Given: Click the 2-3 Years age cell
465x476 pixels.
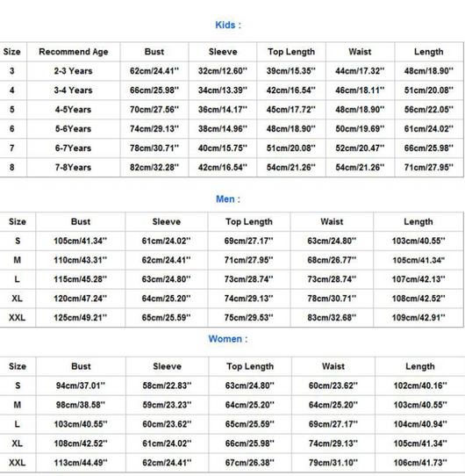Looking at the screenshot, I should (73, 71).
